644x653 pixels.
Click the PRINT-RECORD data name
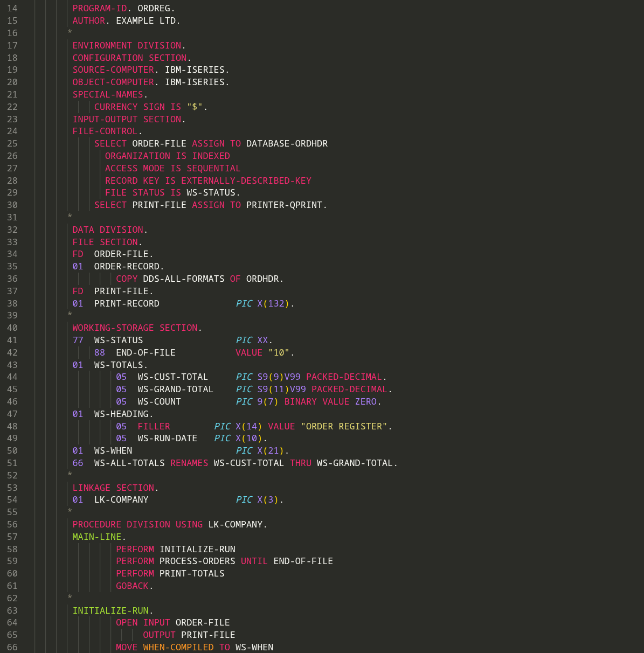tap(127, 304)
